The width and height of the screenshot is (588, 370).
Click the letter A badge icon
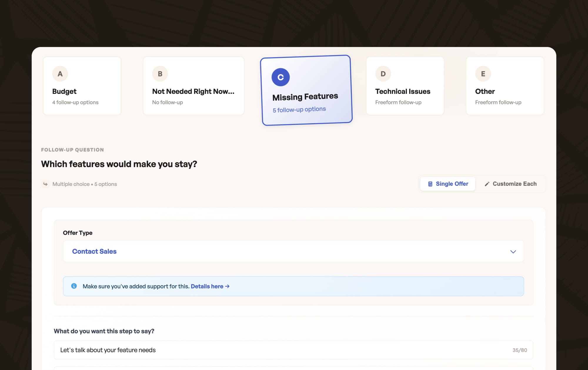click(60, 74)
